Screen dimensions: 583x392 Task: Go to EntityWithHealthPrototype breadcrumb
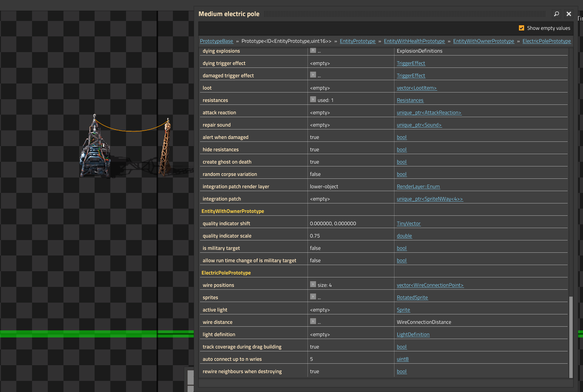coord(414,41)
